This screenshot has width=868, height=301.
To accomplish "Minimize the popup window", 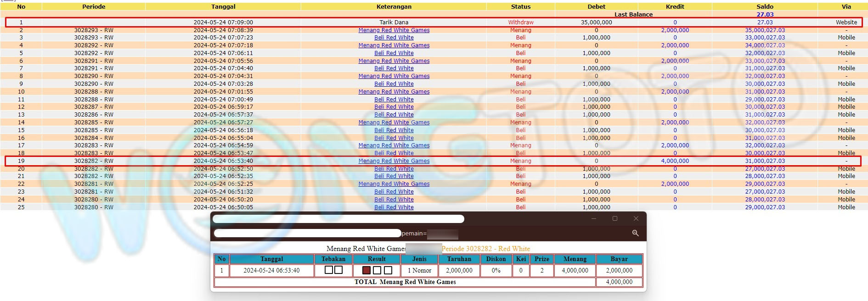I will point(594,218).
